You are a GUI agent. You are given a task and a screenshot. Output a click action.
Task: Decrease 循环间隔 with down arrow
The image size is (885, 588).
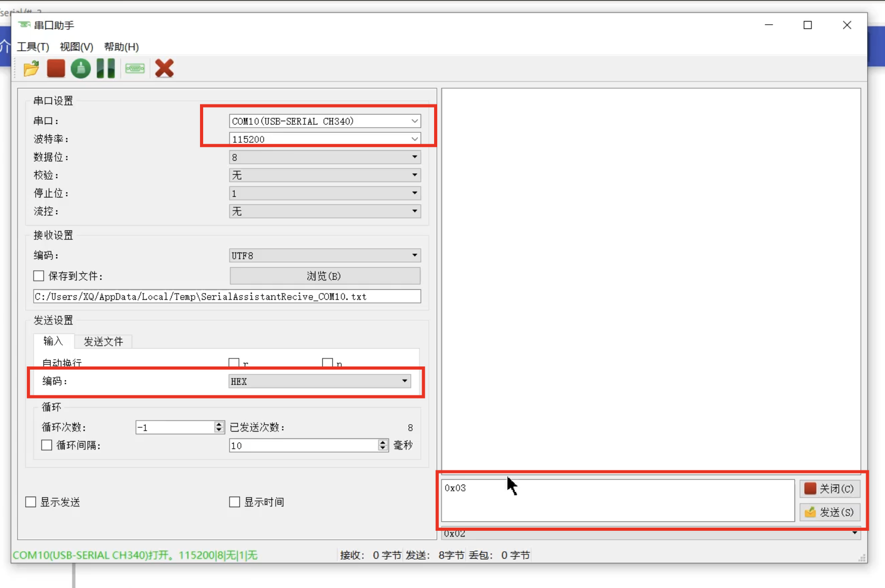pyautogui.click(x=383, y=449)
